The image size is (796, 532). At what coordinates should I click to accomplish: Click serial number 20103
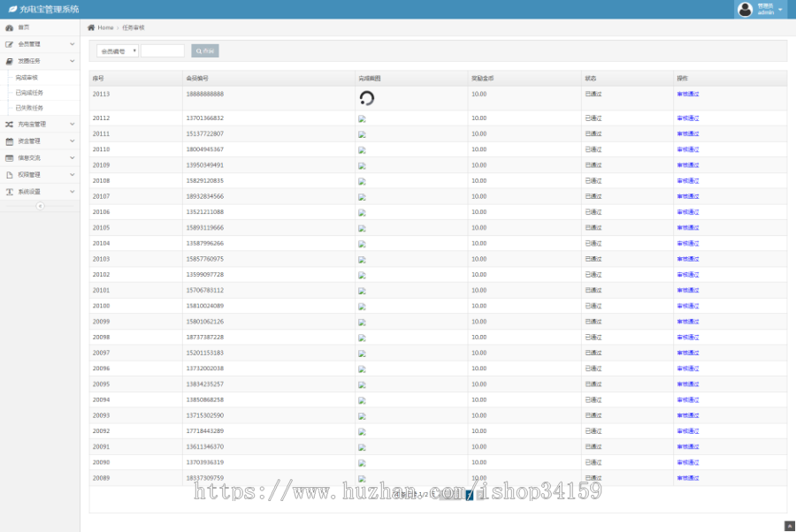(x=101, y=259)
